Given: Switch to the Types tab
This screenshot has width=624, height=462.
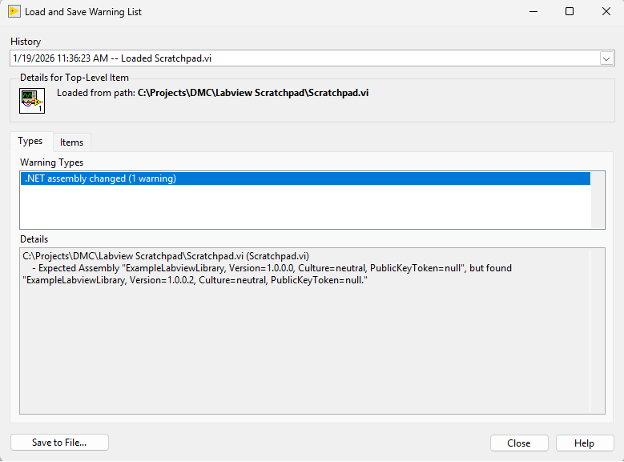Looking at the screenshot, I should tap(31, 141).
